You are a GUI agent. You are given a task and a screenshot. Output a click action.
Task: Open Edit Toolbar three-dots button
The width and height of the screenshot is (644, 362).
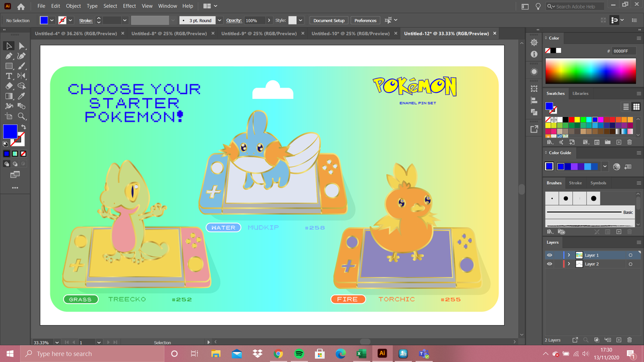15,188
